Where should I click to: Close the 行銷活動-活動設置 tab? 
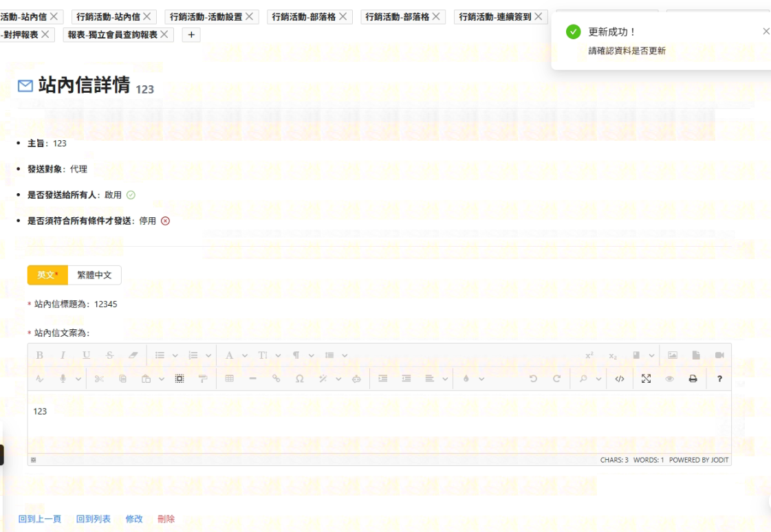coord(249,16)
